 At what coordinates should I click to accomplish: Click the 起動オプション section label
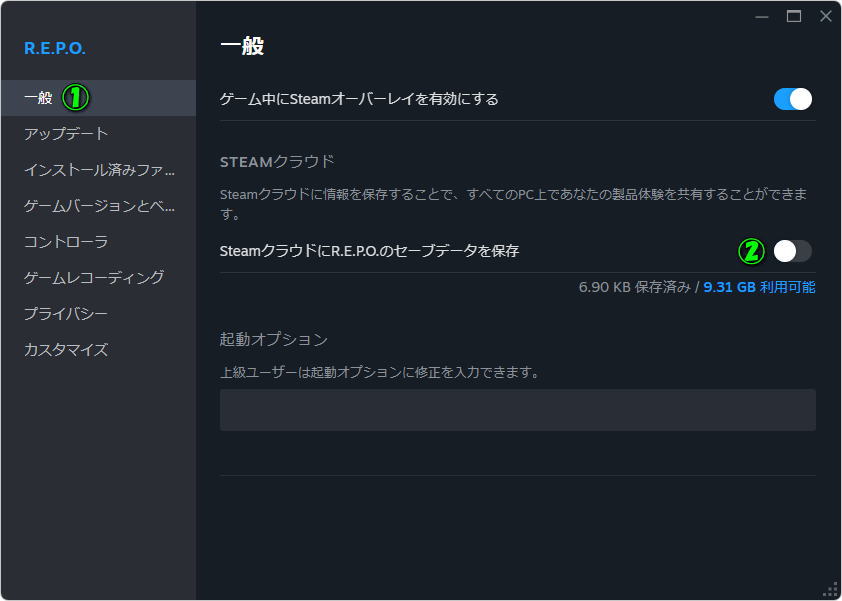[x=274, y=339]
